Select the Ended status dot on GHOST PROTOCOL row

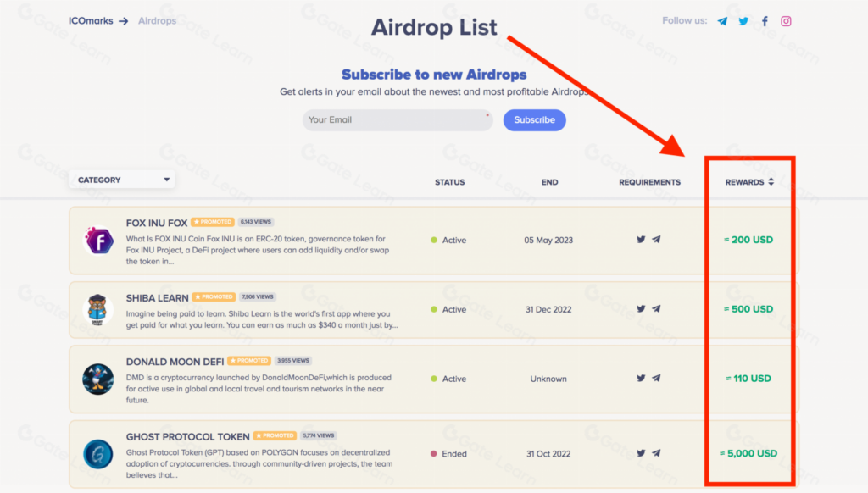[432, 453]
